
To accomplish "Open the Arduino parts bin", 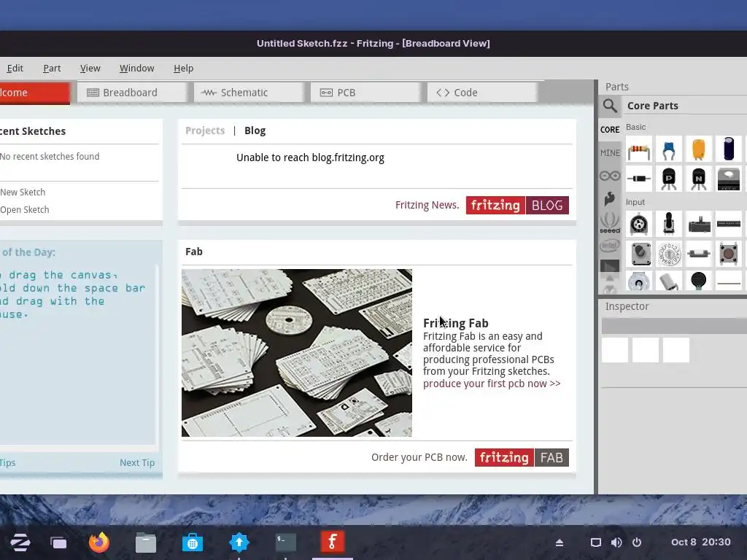I will click(610, 176).
